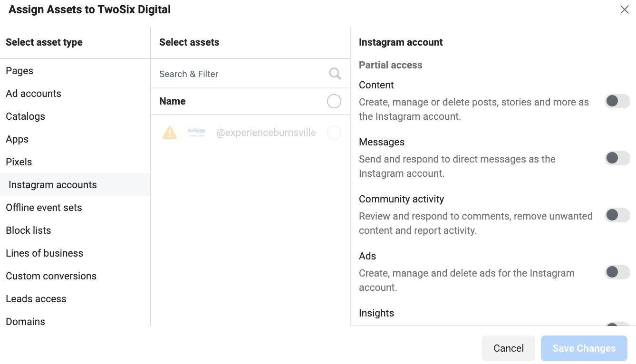This screenshot has height=364, width=636.
Task: Click the experienceburnsville account thumbnail
Action: [x=196, y=133]
